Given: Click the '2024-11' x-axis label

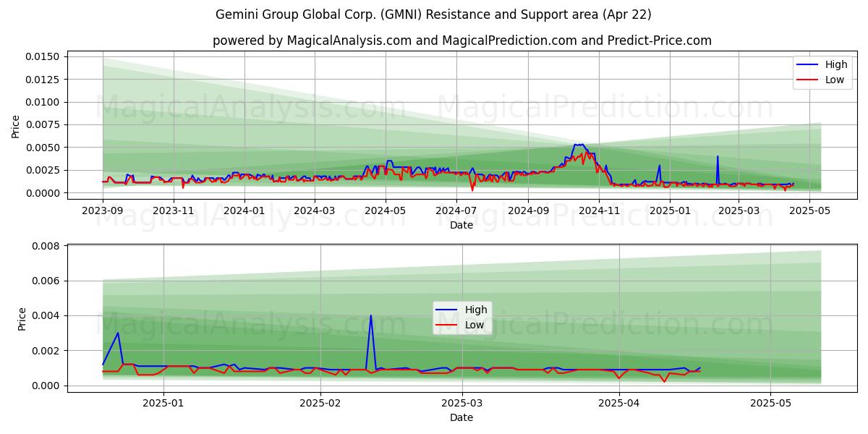Looking at the screenshot, I should click(598, 210).
